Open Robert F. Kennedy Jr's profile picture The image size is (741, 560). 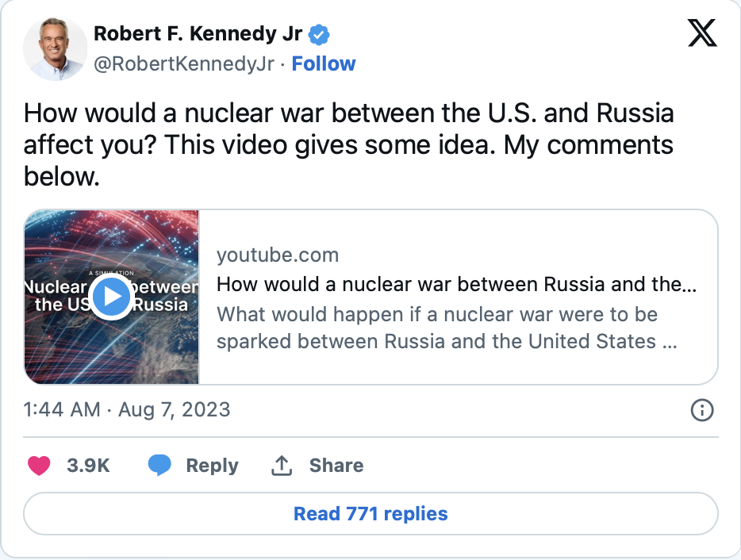tap(56, 48)
